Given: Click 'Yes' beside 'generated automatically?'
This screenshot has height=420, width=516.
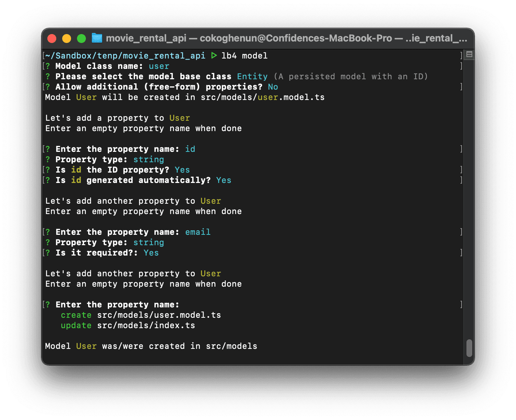Looking at the screenshot, I should 224,180.
